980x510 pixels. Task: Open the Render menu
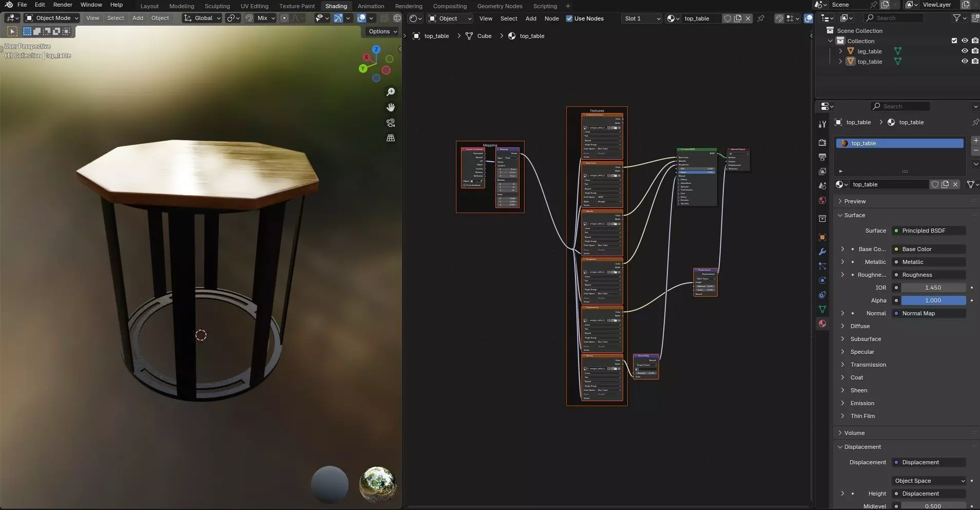[x=63, y=5]
